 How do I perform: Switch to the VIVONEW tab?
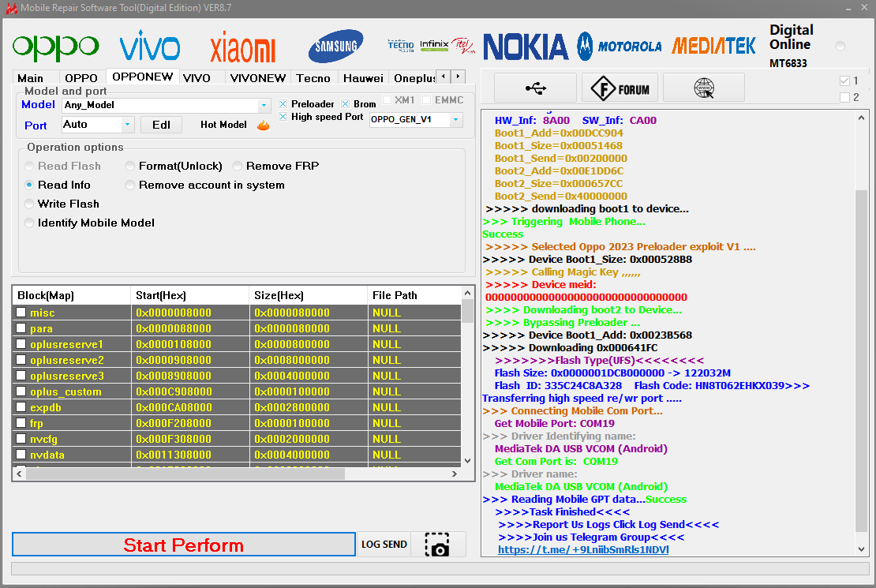tap(257, 77)
